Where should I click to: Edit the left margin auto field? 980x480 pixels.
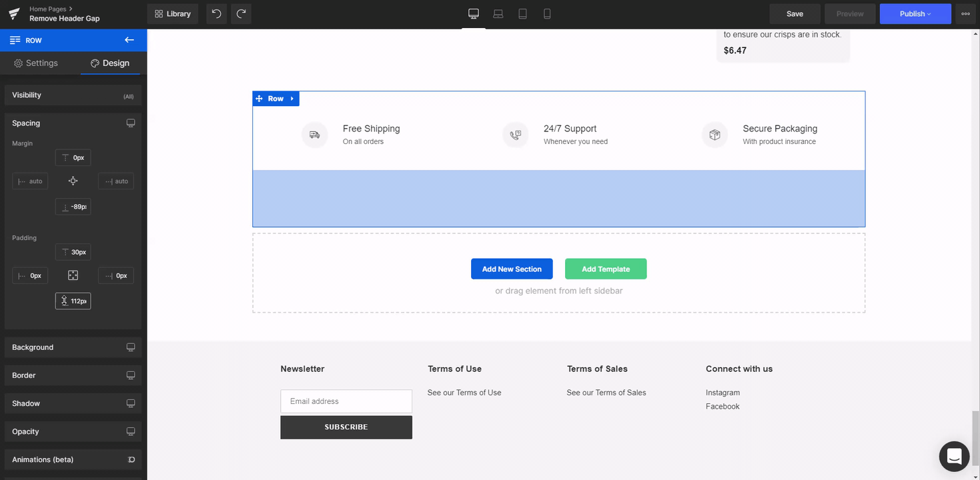30,181
